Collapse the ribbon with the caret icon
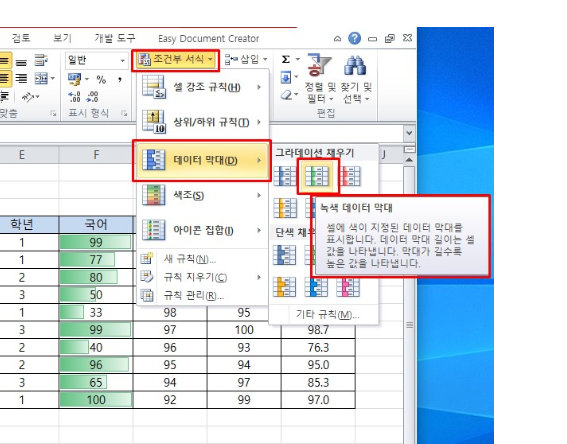The image size is (567, 444). [337, 39]
